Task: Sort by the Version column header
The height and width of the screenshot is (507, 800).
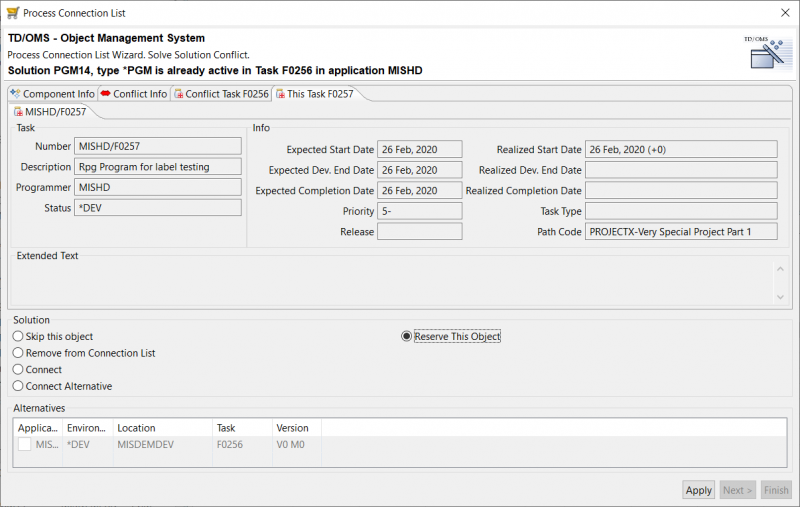Action: coord(292,428)
